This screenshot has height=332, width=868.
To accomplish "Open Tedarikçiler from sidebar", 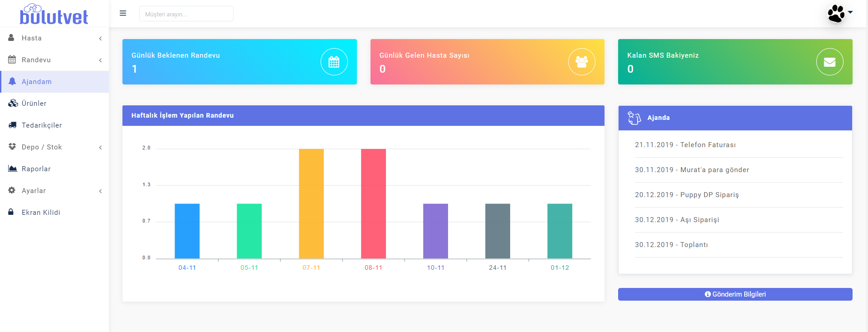I will pos(54,125).
